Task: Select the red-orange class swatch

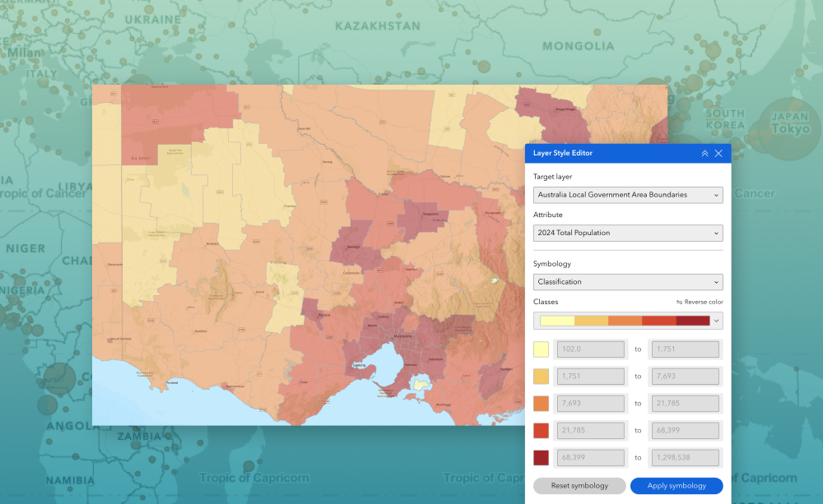Action: click(x=542, y=431)
